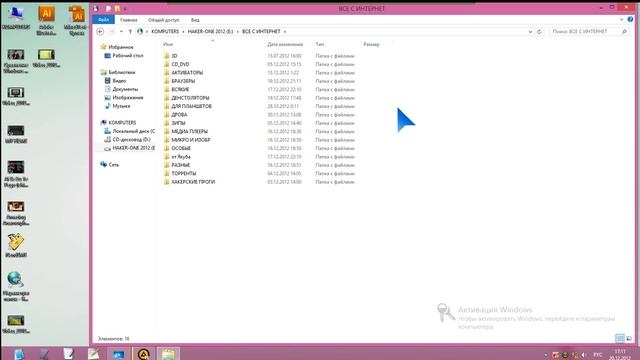This screenshot has height=360, width=640.
Task: Select the ОСОБЫЕ folder
Action: [181, 148]
